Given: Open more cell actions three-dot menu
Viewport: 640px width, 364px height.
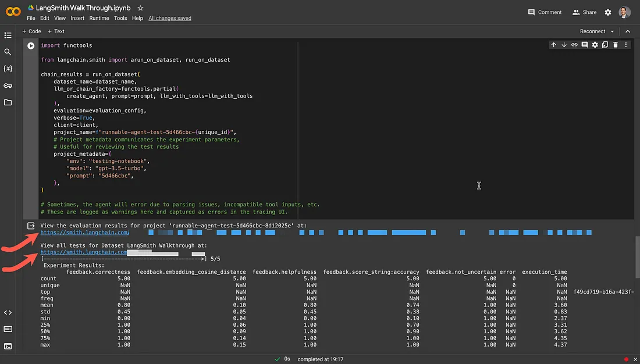Looking at the screenshot, I should point(625,45).
